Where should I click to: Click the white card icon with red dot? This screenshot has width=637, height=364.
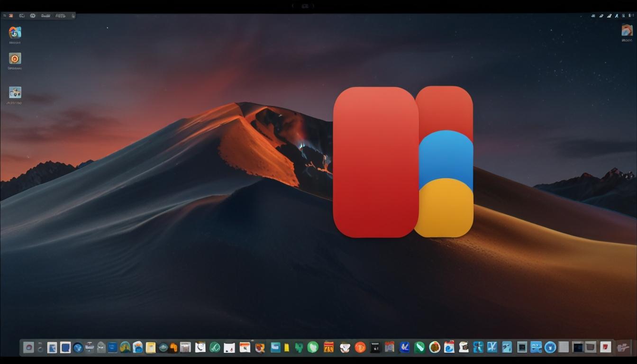(229, 347)
